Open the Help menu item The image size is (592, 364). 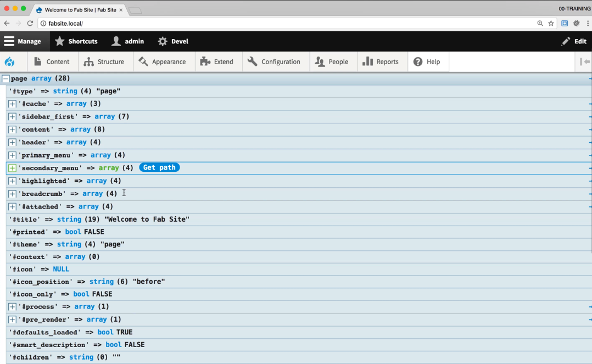pos(427,61)
